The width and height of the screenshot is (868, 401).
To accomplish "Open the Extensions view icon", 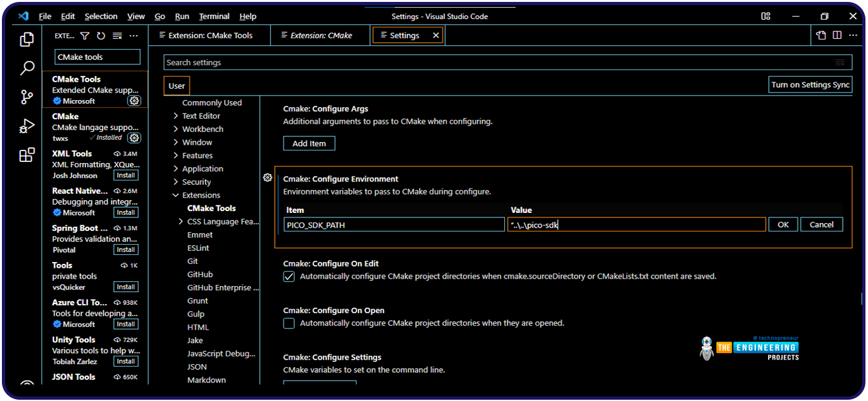I will coord(27,155).
